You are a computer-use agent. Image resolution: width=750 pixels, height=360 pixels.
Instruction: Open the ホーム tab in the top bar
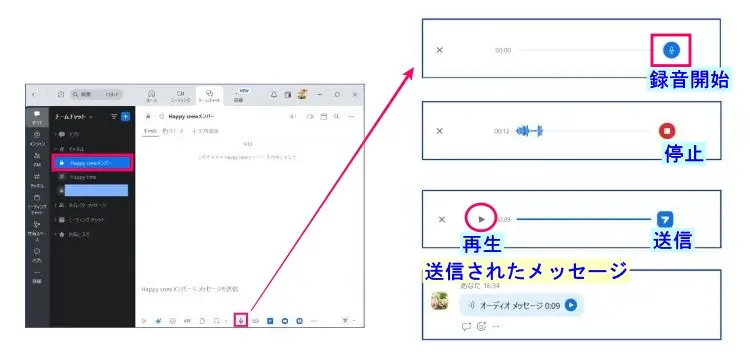click(x=152, y=96)
